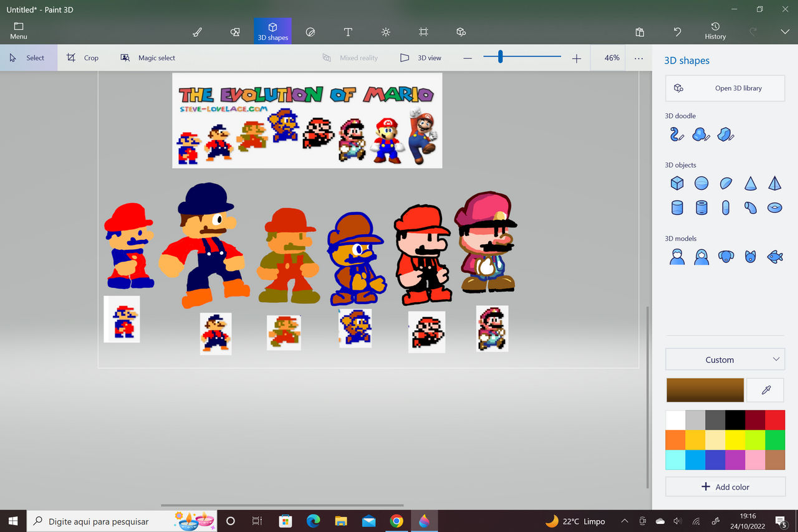The height and width of the screenshot is (532, 798).
Task: Open the notification center icon
Action: pos(781,521)
